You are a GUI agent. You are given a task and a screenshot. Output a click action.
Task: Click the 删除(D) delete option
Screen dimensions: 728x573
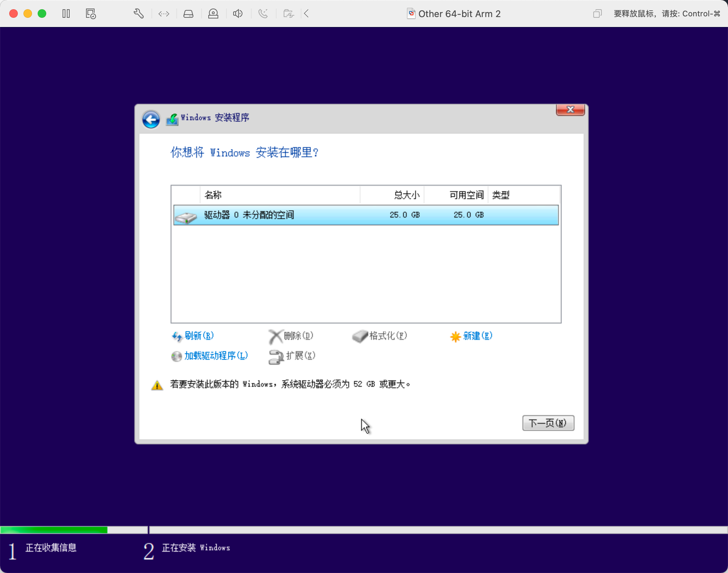click(x=298, y=336)
